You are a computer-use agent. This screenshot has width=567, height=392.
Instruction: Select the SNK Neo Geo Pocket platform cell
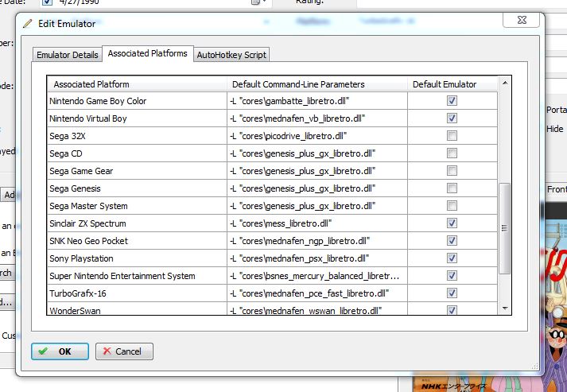coord(137,241)
